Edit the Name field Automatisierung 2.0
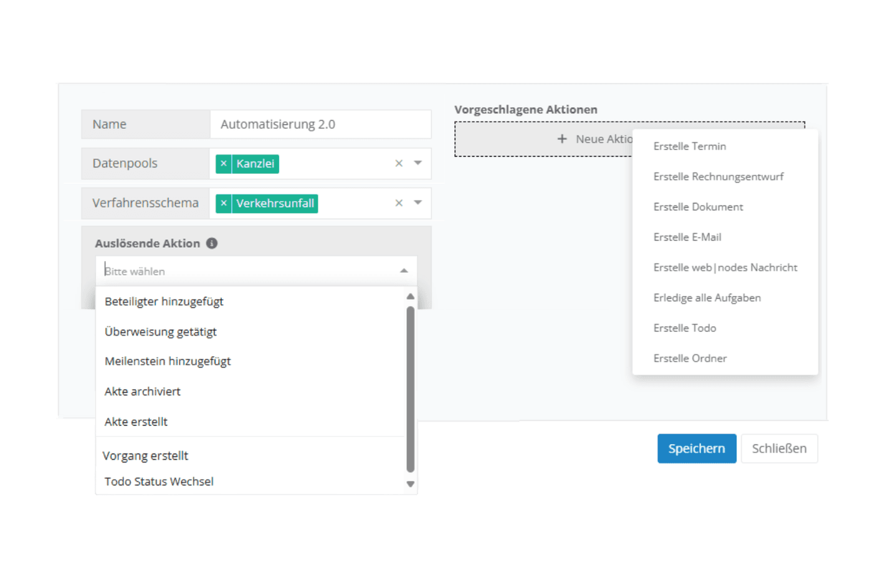This screenshot has width=883, height=588. [x=320, y=125]
